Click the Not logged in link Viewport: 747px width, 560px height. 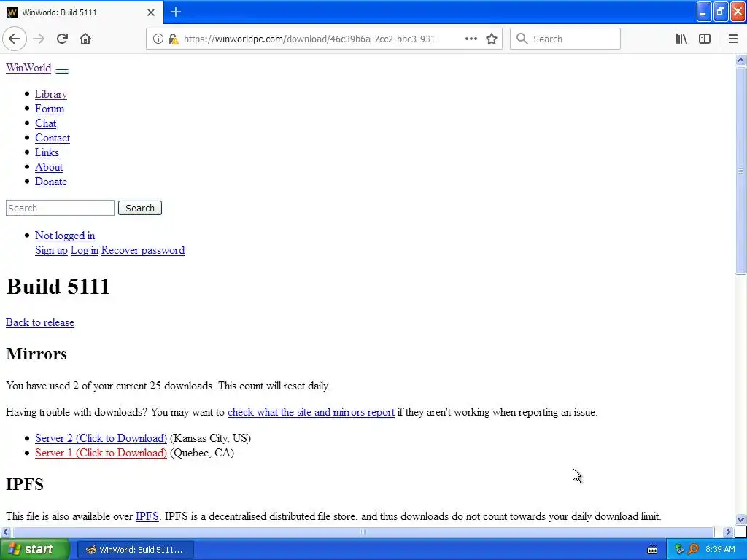[x=65, y=236]
